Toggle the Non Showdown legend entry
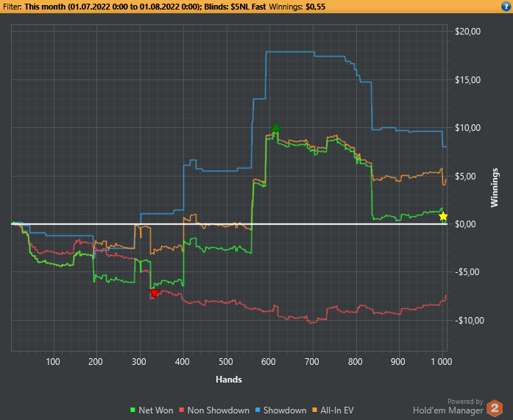This screenshot has width=513, height=420. pyautogui.click(x=214, y=410)
